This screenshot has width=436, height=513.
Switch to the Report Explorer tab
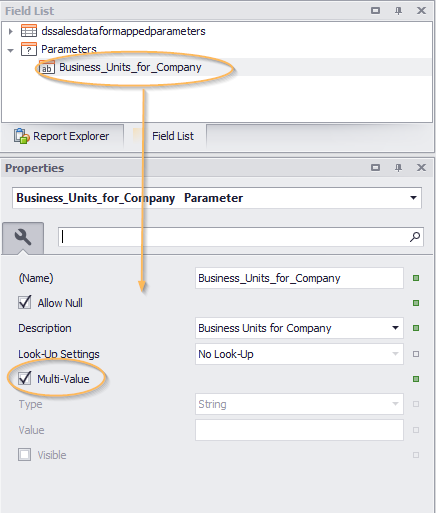62,136
